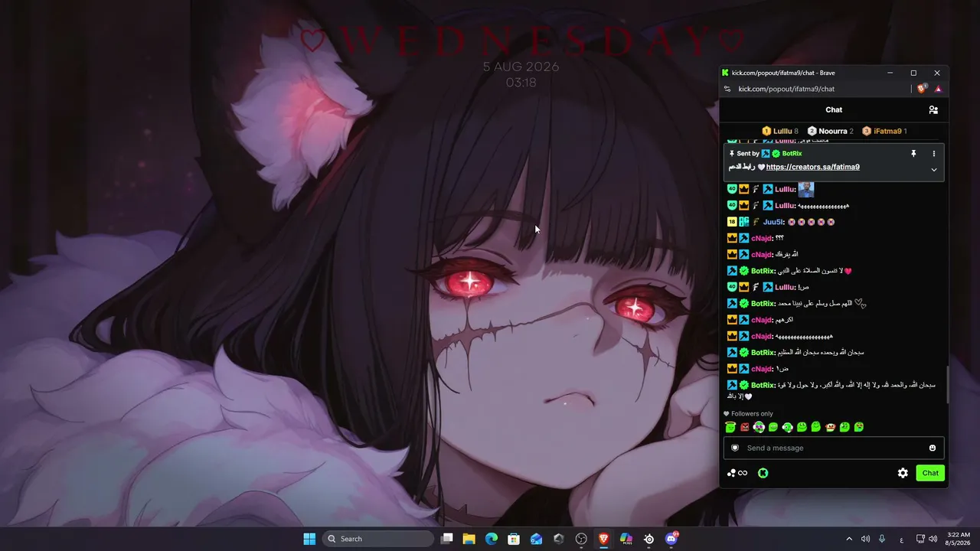Screen dimensions: 980x551
Task: Insert the fourth quick emote
Action: (773, 427)
